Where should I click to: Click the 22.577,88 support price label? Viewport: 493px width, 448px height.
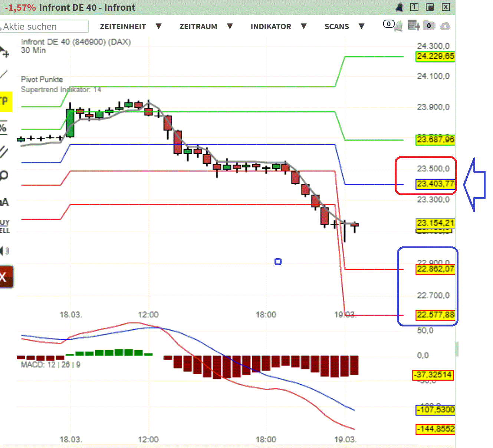pos(436,315)
